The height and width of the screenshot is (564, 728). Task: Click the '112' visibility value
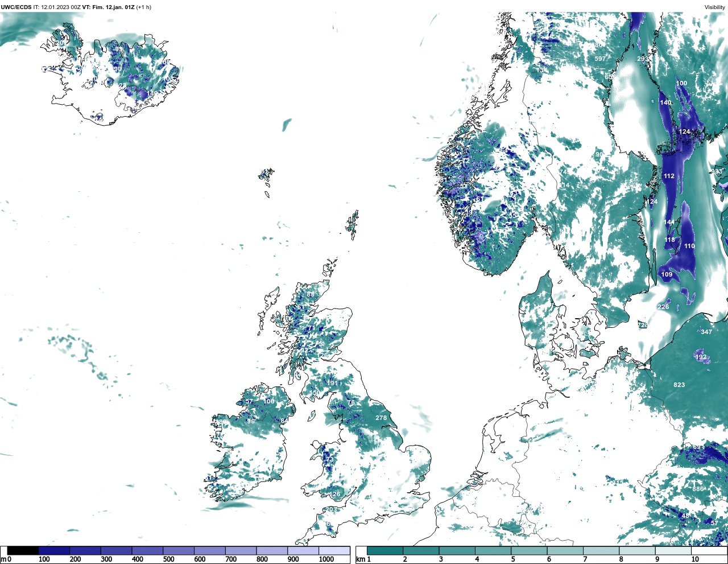669,176
